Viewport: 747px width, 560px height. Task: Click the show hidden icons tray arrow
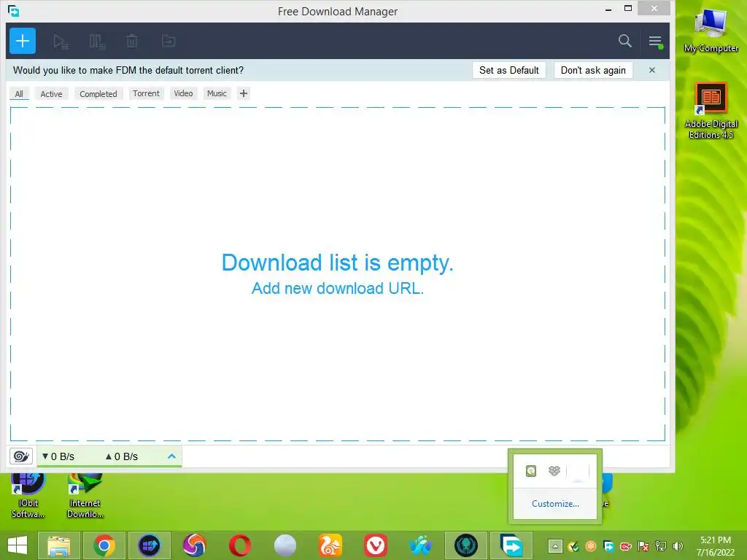[555, 546]
